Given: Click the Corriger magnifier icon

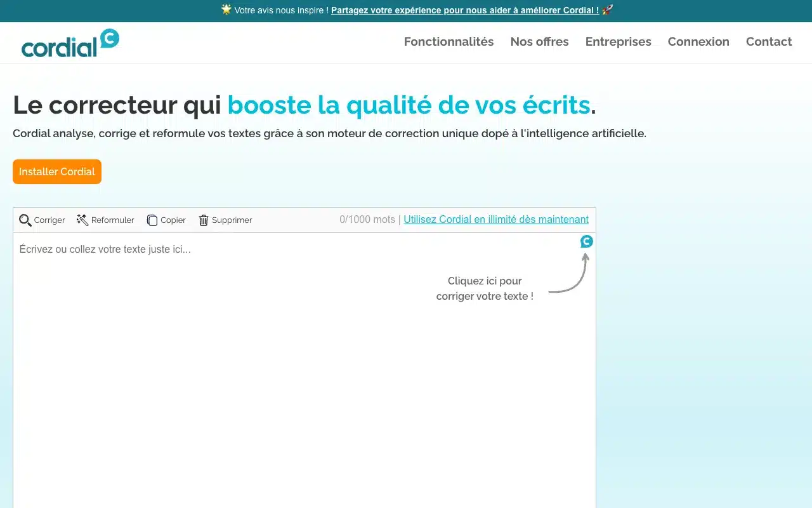Looking at the screenshot, I should tap(25, 220).
